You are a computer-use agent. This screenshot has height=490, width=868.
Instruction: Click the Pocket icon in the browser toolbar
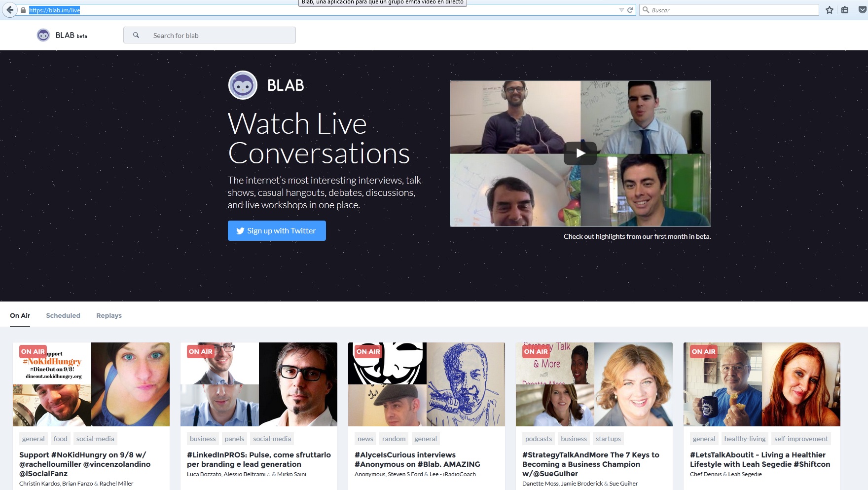862,10
